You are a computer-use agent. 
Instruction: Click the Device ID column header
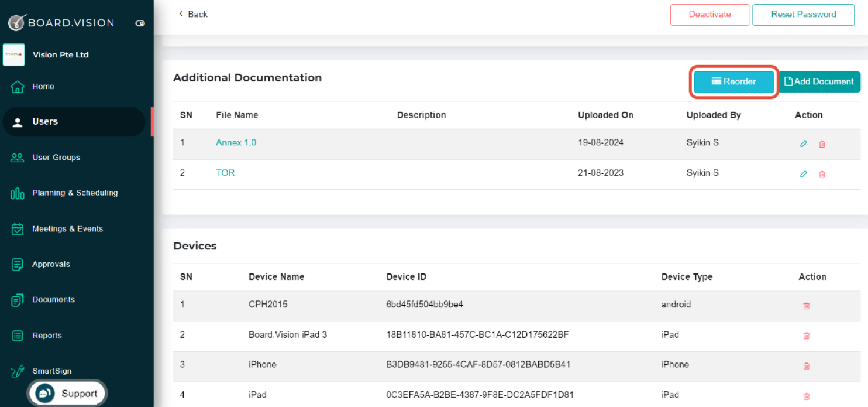point(407,277)
